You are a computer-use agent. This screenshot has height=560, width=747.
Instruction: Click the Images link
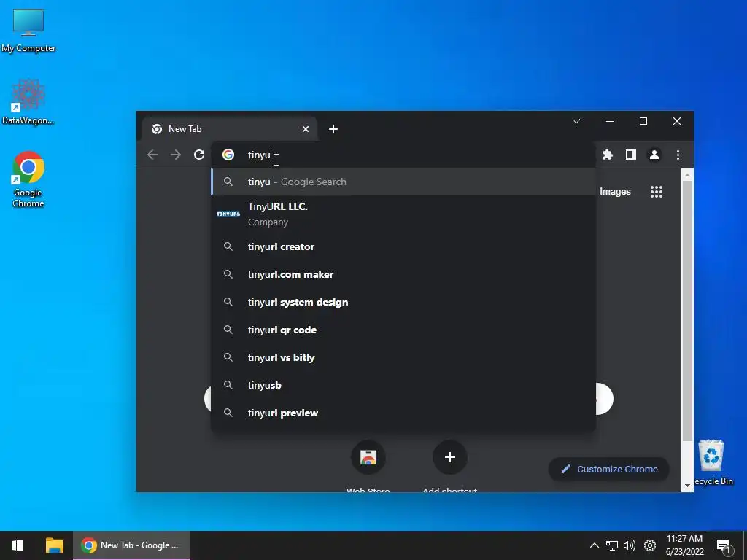[x=615, y=192]
